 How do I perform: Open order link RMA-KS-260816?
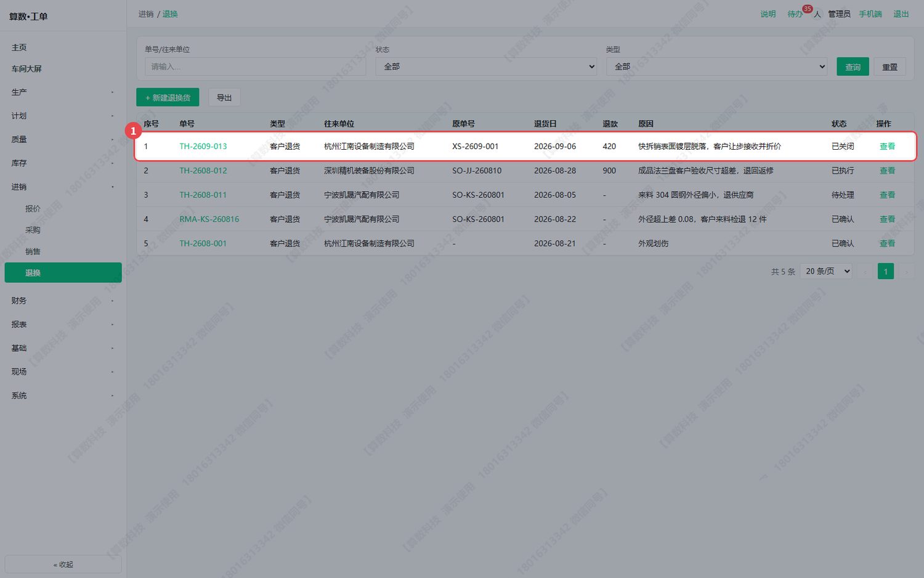[209, 219]
